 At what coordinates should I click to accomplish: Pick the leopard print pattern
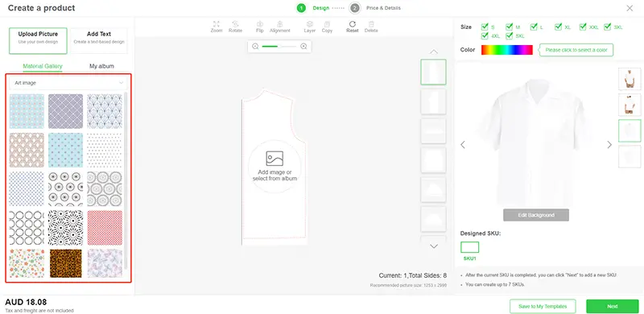tap(66, 263)
